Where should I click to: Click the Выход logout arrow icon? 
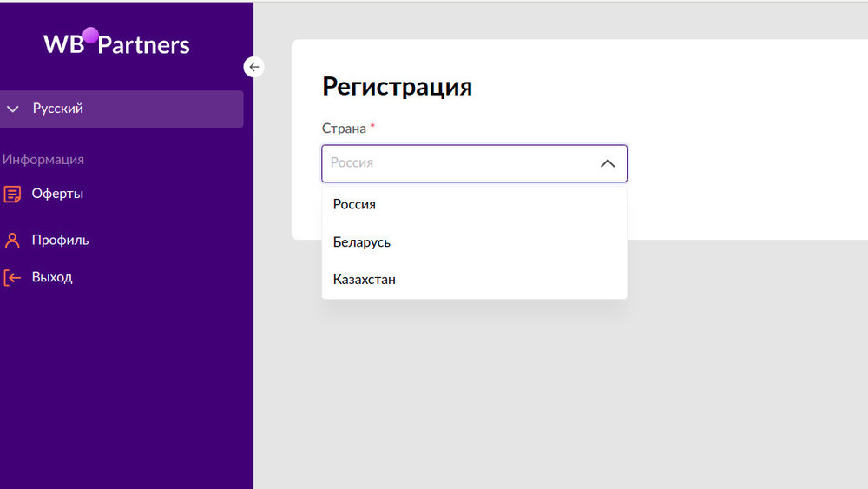tap(12, 278)
